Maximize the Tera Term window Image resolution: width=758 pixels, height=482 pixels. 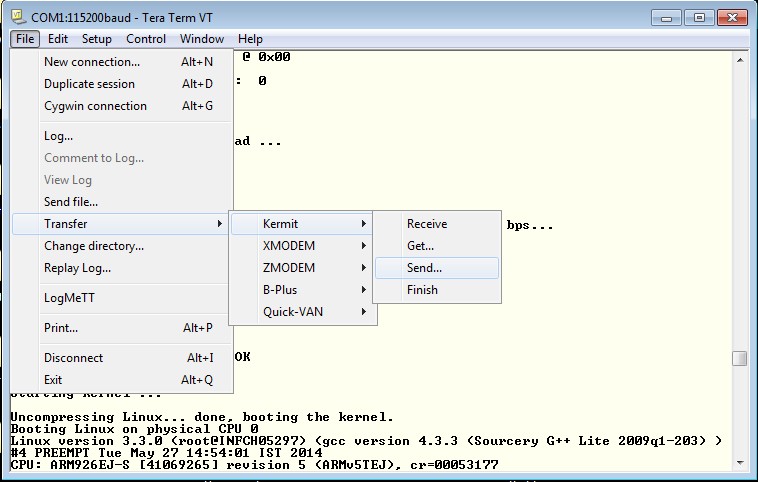[699, 18]
